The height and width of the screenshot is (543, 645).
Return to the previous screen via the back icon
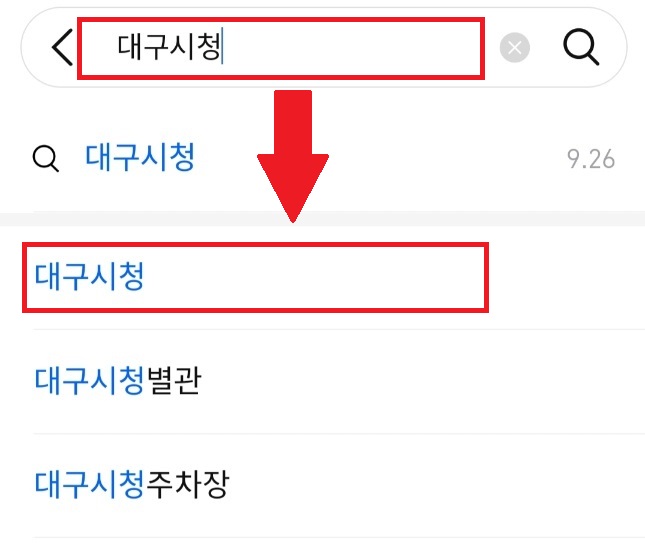coord(63,47)
